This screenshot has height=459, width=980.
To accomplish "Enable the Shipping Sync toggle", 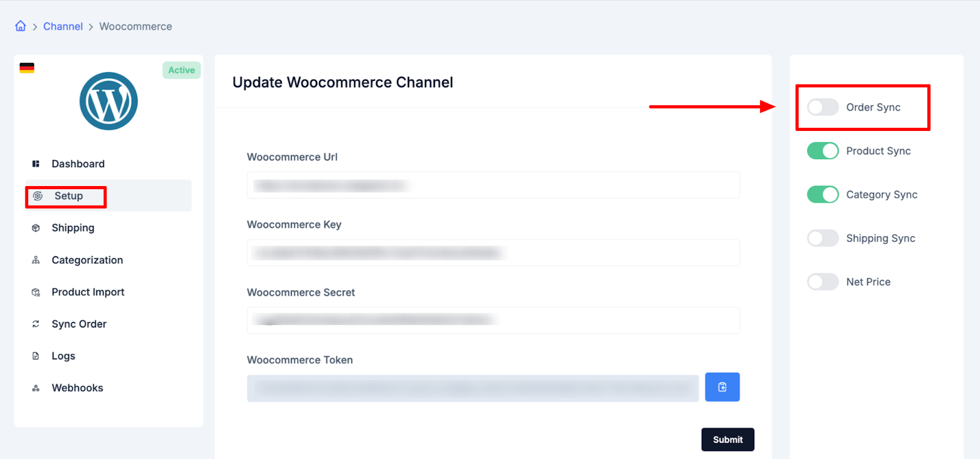I will 823,238.
